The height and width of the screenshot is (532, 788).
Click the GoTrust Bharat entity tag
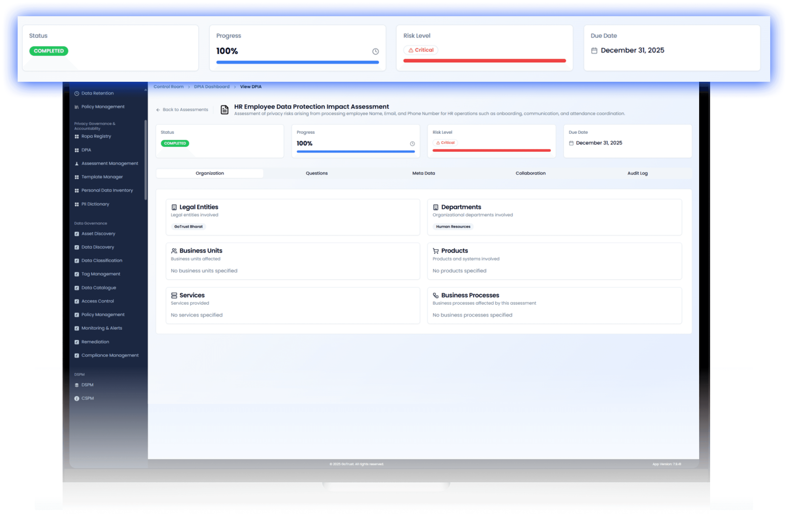[188, 227]
